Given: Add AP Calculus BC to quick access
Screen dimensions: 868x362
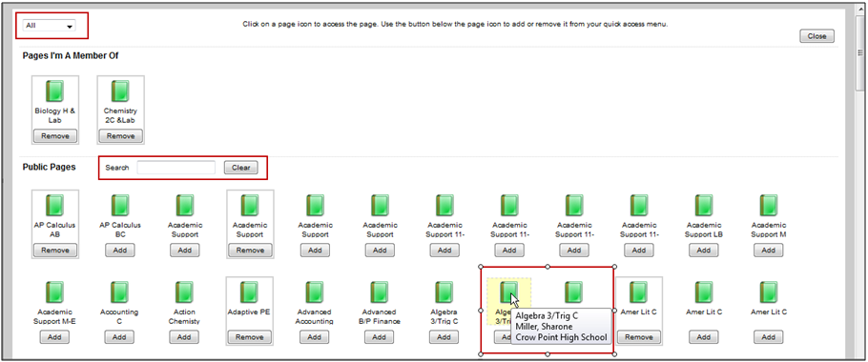Looking at the screenshot, I should pyautogui.click(x=120, y=251).
